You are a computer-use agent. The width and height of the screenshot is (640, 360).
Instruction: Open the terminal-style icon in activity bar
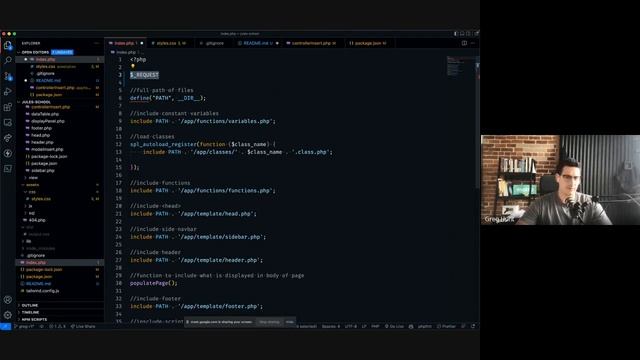(x=8, y=169)
